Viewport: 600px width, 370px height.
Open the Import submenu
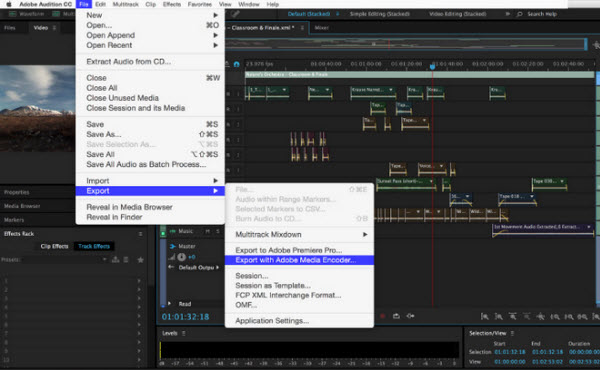150,181
